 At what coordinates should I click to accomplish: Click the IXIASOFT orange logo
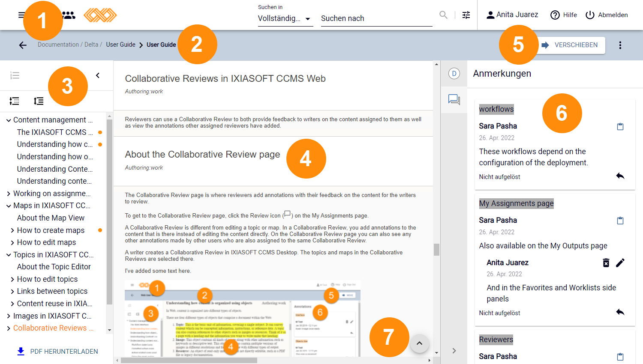pos(100,15)
